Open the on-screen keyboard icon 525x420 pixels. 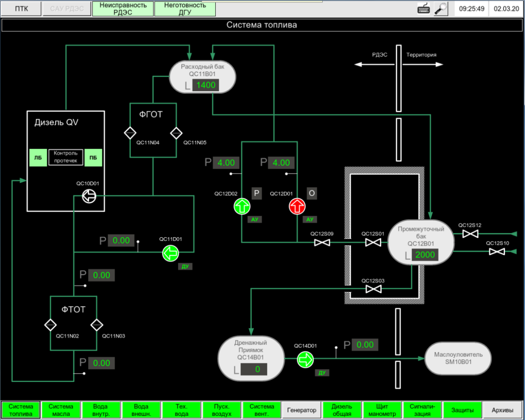[423, 9]
